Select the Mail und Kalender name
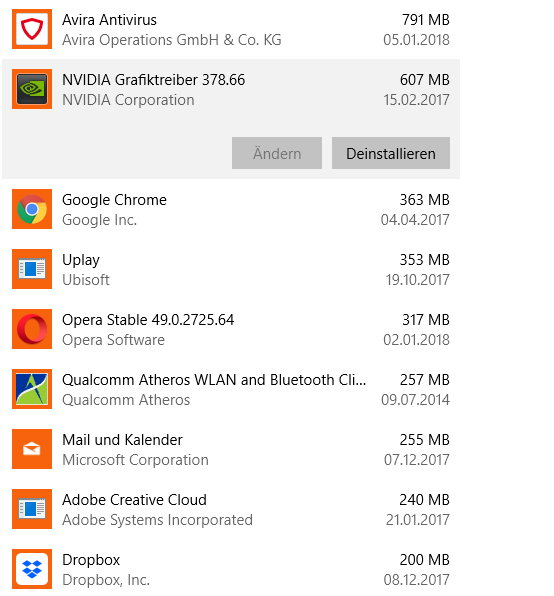554x596 pixels. [122, 440]
